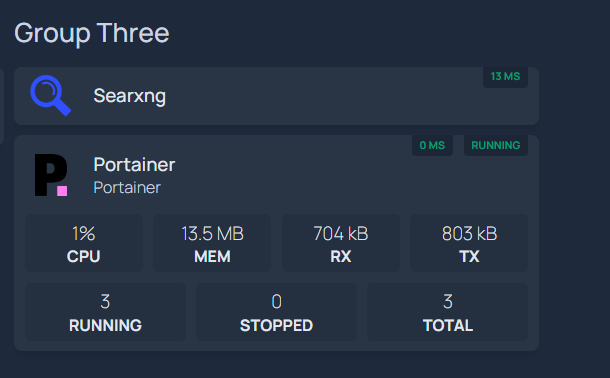Collapse the Group Three heading
This screenshot has width=610, height=378.
92,33
